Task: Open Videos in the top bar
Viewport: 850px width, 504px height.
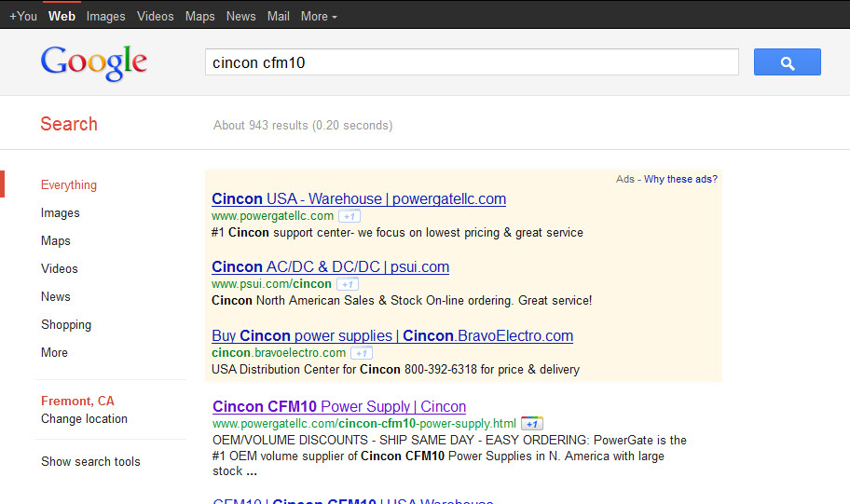Action: tap(155, 16)
